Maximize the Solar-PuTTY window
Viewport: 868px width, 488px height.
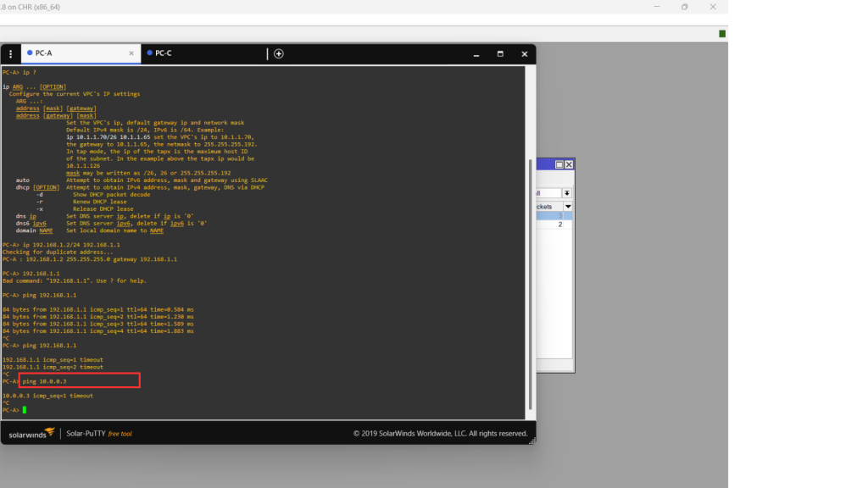pyautogui.click(x=500, y=53)
